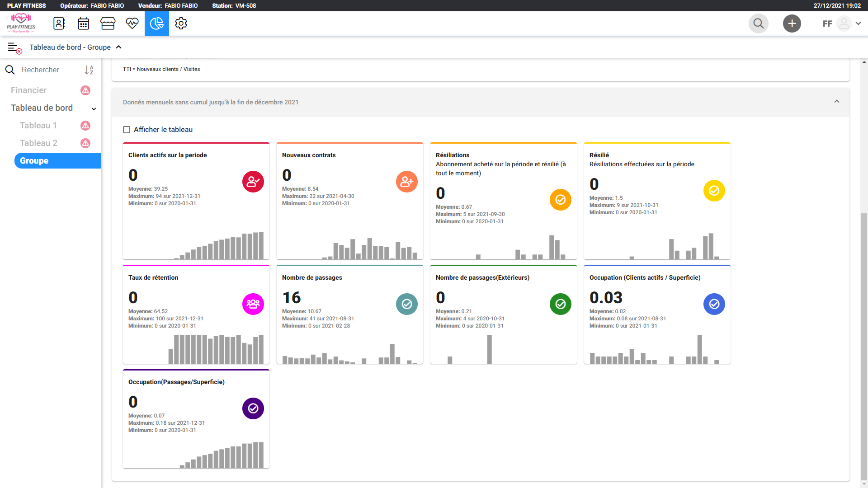The image size is (868, 488).
Task: Enable the Afficher le tableau checkbox
Action: [127, 130]
